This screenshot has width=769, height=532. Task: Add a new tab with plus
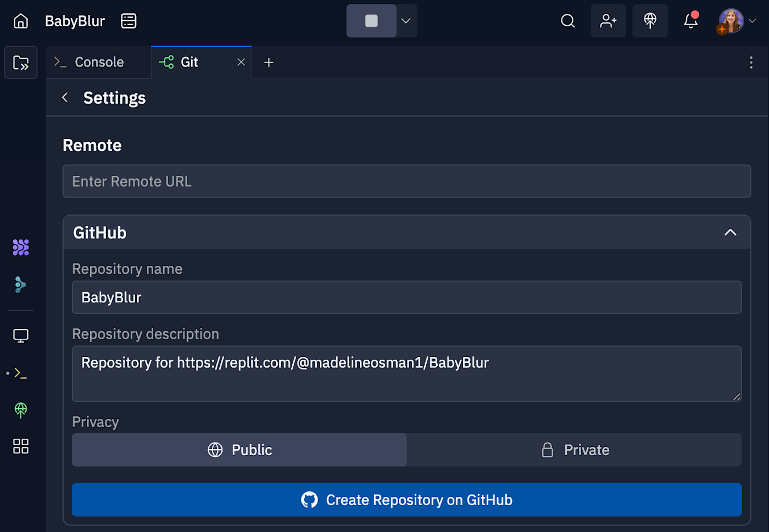pyautogui.click(x=269, y=63)
